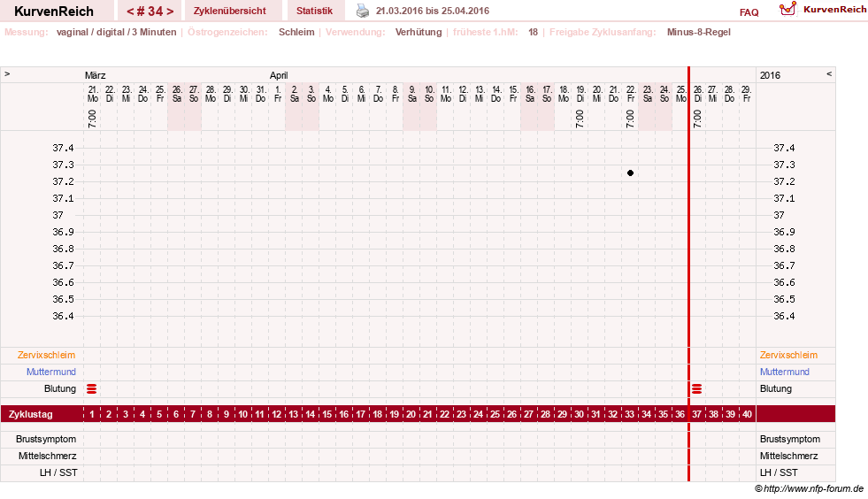
Task: Click measurement text 'vaginal / digital / 3 Minuten'
Action: pyautogui.click(x=116, y=32)
